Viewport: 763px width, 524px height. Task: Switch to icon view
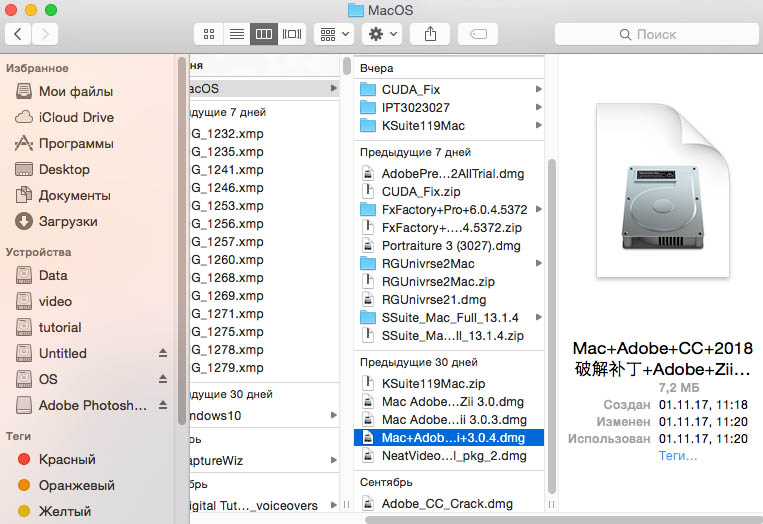point(209,34)
